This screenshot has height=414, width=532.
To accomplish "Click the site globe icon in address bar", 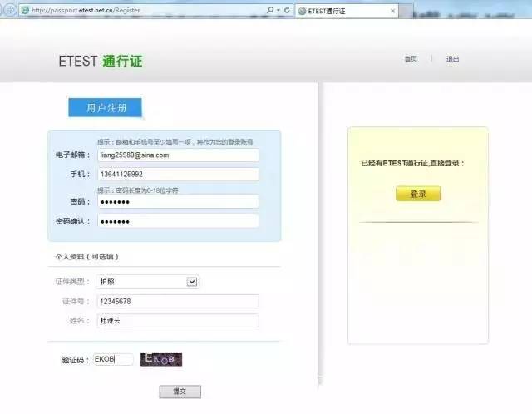I will pyautogui.click(x=25, y=11).
